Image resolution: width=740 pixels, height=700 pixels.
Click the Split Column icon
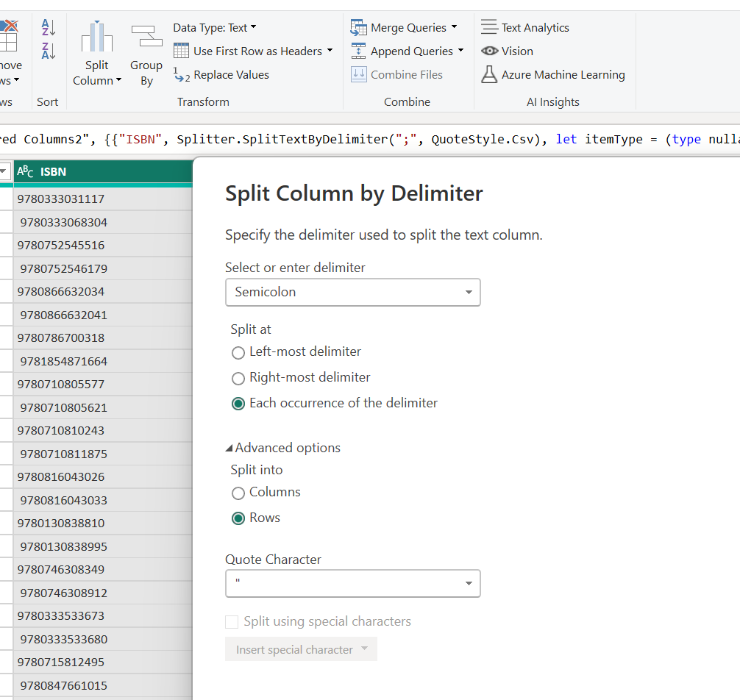[x=97, y=36]
